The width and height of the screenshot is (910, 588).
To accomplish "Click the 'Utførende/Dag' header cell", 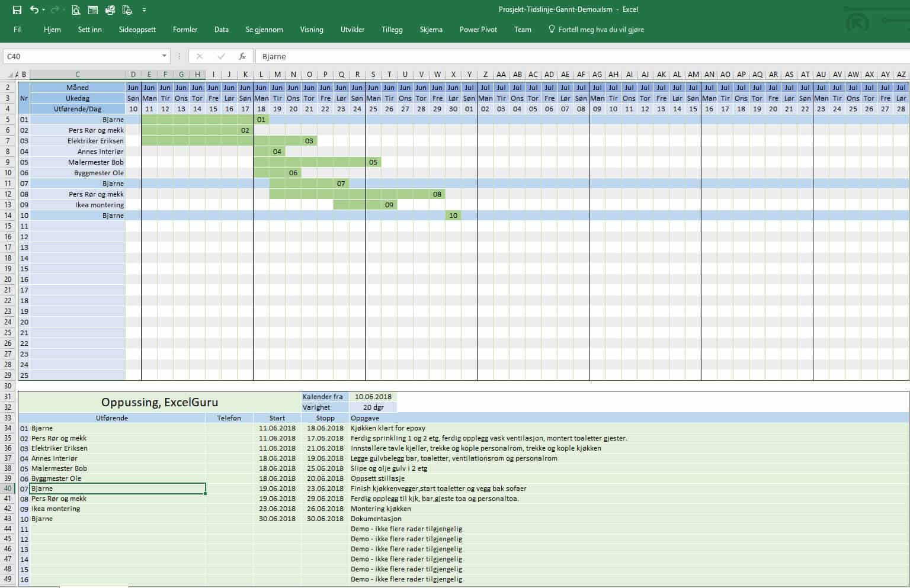I will (78, 109).
